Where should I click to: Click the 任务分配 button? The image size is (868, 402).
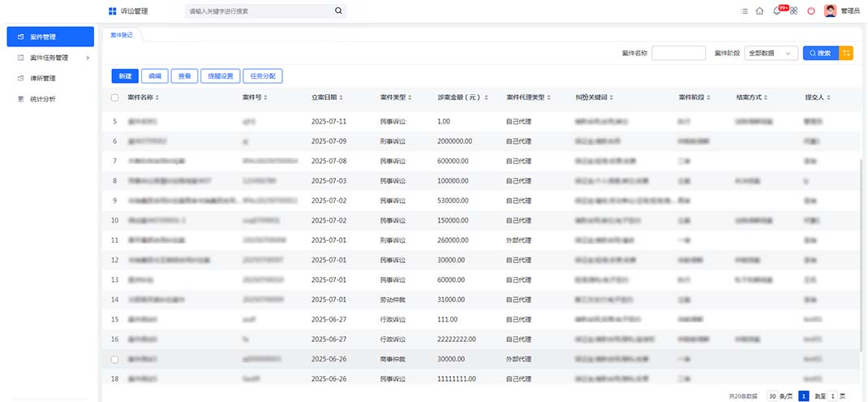263,76
